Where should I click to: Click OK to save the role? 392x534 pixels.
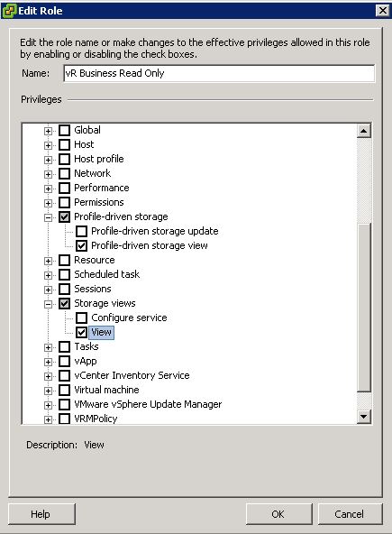coord(278,514)
